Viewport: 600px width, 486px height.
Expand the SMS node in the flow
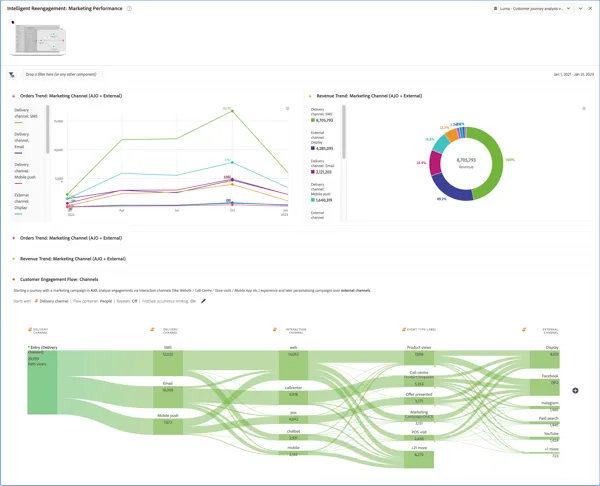168,363
